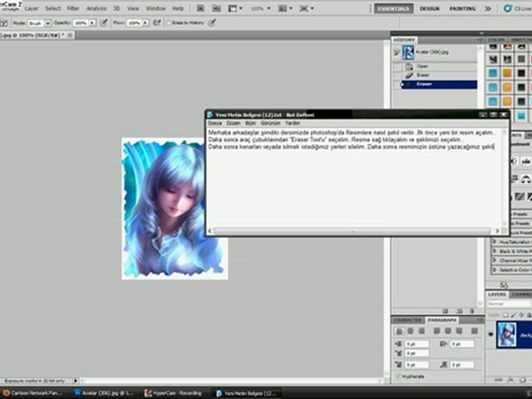532x399 pixels.
Task: Switch to the Painting workspace
Action: [x=462, y=8]
